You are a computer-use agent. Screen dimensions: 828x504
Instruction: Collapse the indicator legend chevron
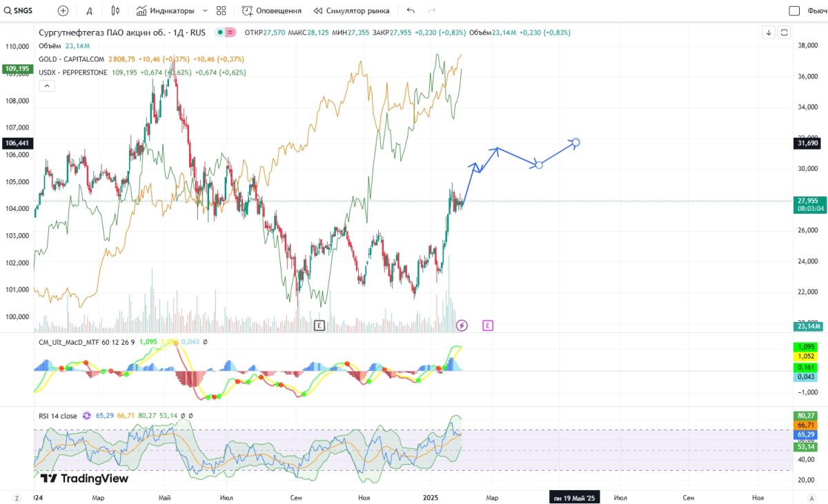(x=47, y=85)
